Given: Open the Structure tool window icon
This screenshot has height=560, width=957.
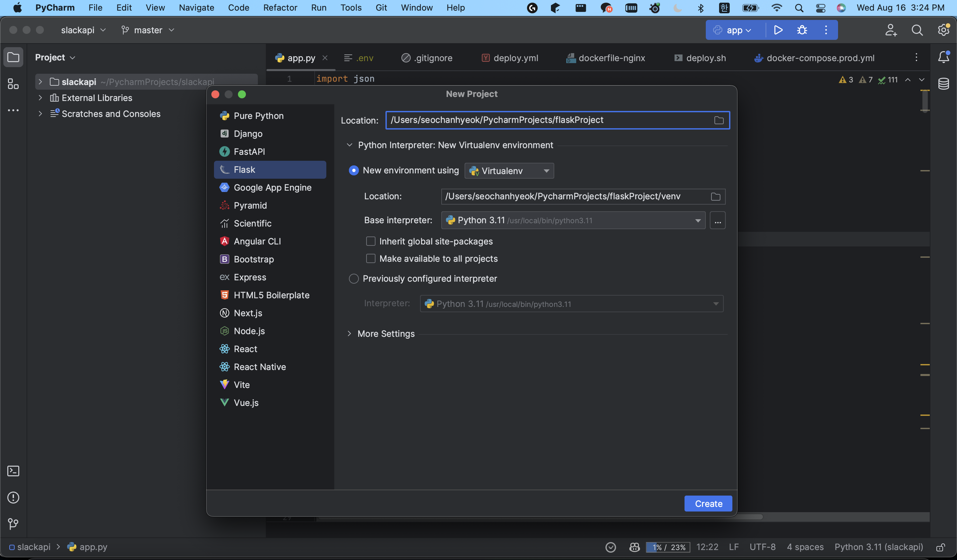Looking at the screenshot, I should tap(13, 84).
